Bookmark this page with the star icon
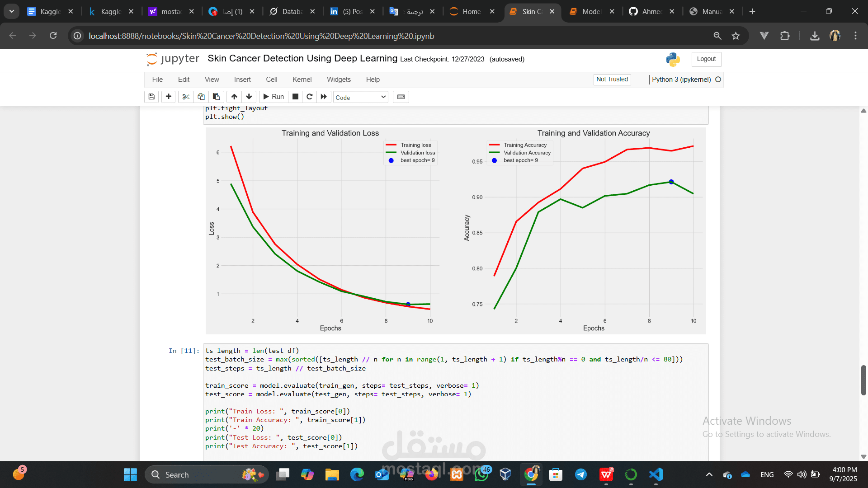The width and height of the screenshot is (868, 488). click(736, 36)
